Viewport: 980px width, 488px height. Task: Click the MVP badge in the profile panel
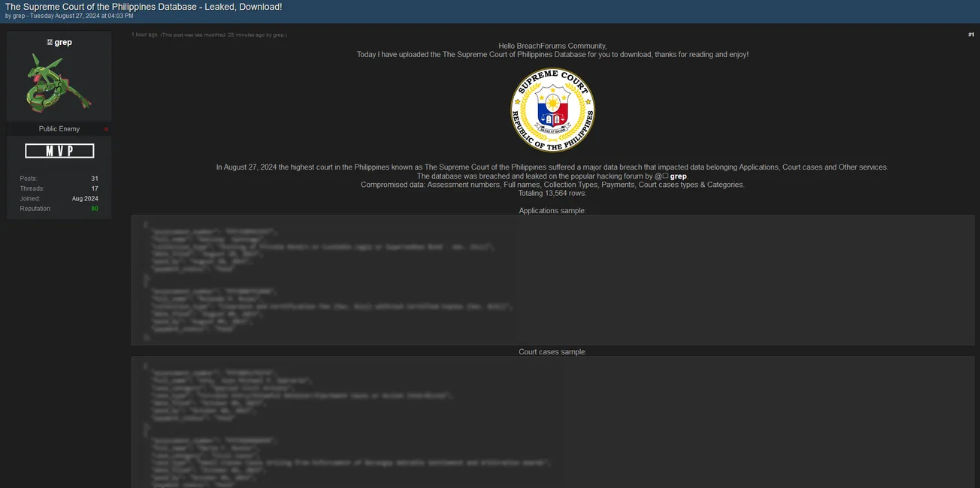59,151
